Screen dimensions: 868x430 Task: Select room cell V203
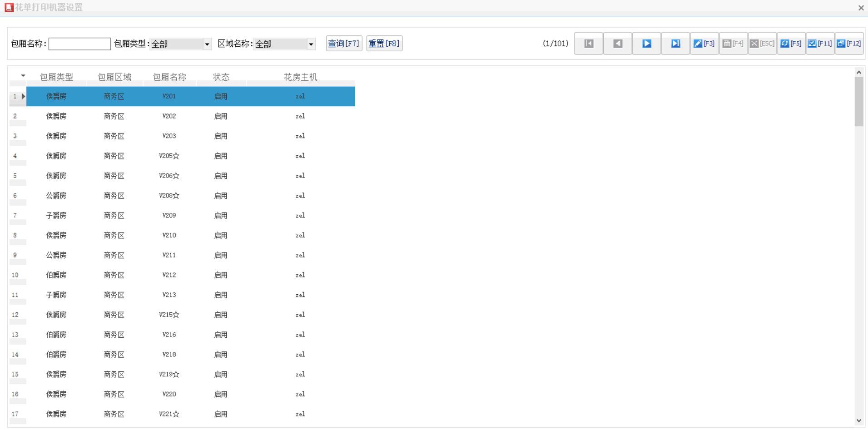point(169,136)
